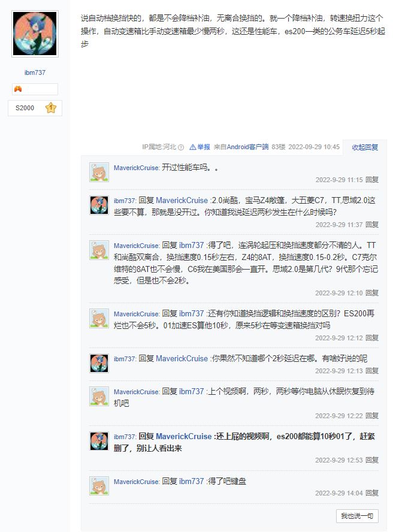Reply to the 11:15 comment

click(x=372, y=180)
